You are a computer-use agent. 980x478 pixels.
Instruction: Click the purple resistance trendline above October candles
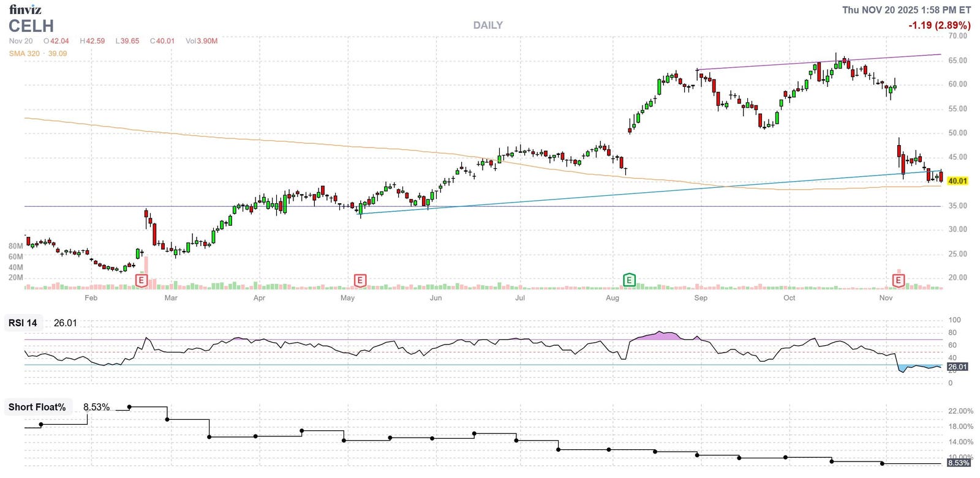pos(796,64)
